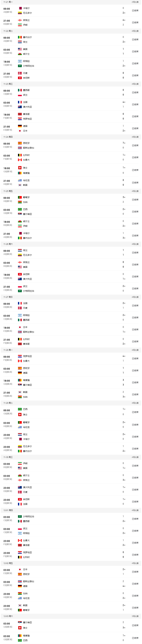Click the winner triangle beside France's score
This screenshot has width=142, height=644.
125,102
